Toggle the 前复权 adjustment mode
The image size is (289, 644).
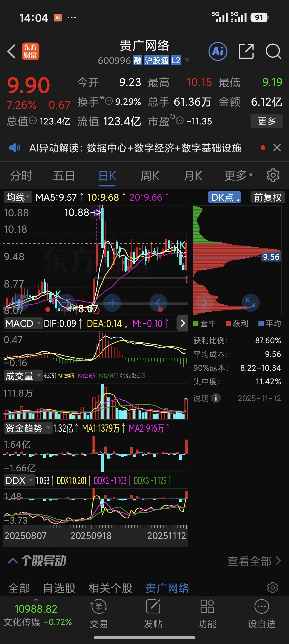tap(268, 197)
